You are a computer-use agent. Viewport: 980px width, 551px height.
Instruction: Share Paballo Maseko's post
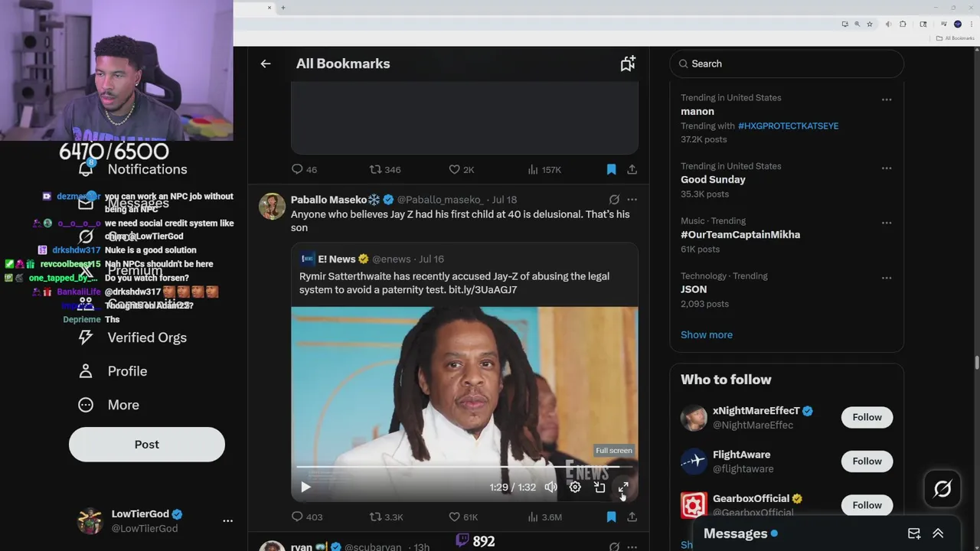click(x=632, y=517)
